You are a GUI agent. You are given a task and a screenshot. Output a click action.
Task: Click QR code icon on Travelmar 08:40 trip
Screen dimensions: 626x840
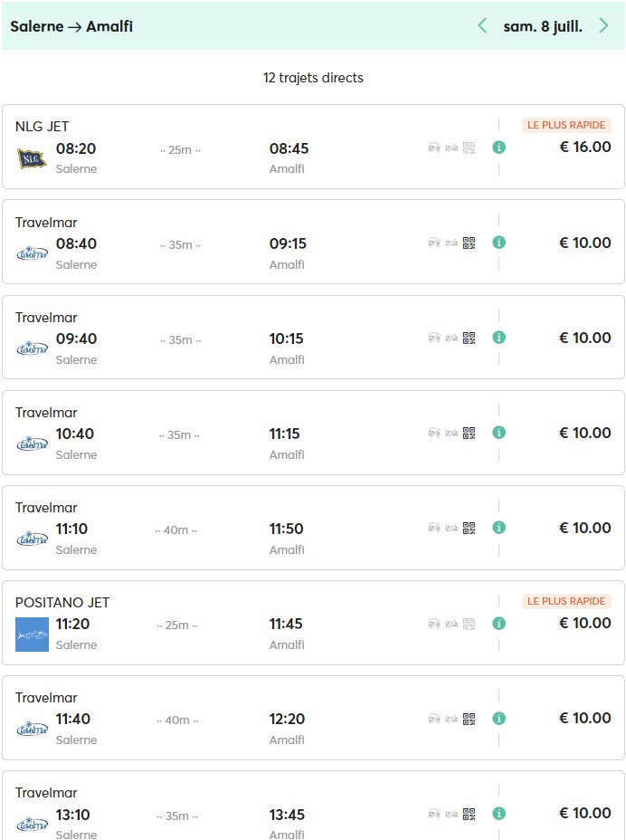pos(469,243)
